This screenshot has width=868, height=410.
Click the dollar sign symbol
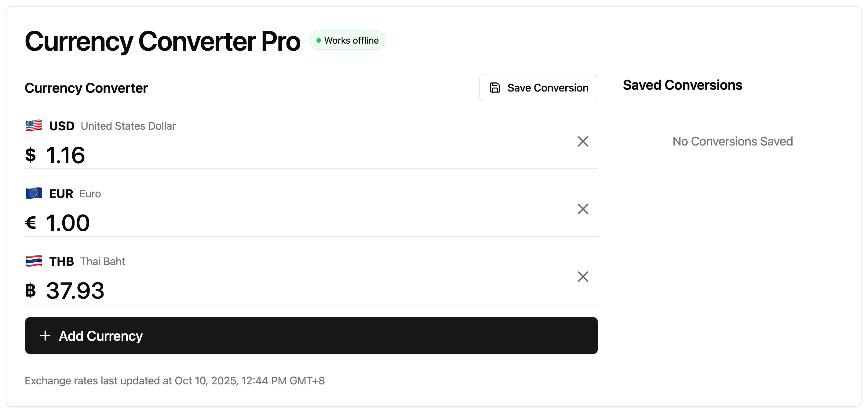[30, 155]
